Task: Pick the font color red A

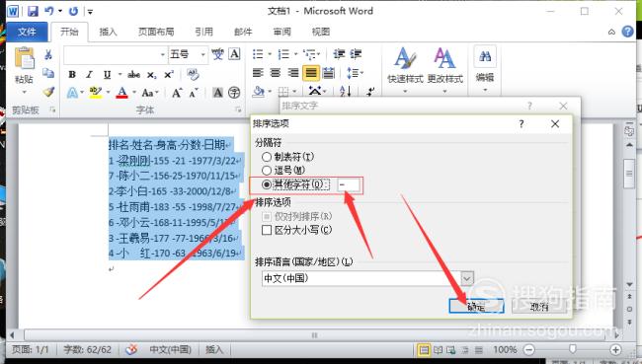Action: pos(122,93)
